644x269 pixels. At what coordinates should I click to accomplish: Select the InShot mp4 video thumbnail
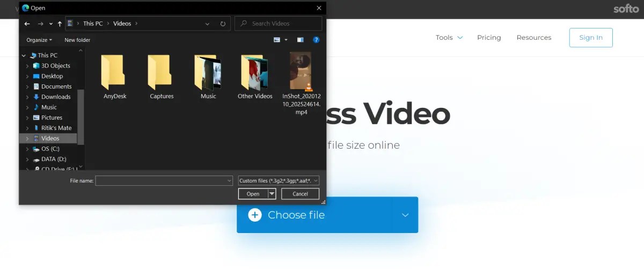(301, 71)
